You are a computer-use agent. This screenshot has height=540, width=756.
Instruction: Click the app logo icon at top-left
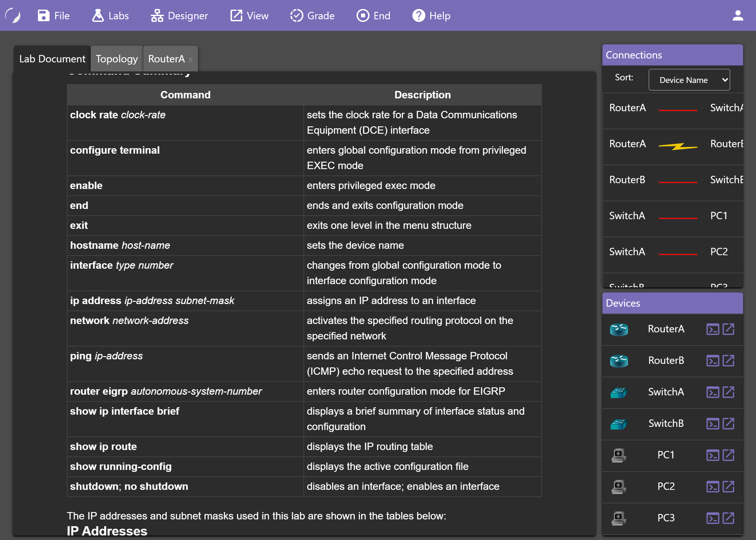pyautogui.click(x=13, y=16)
